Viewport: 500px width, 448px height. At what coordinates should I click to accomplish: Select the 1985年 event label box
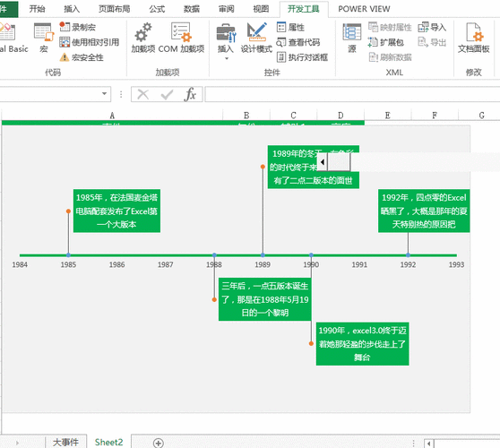(116, 211)
